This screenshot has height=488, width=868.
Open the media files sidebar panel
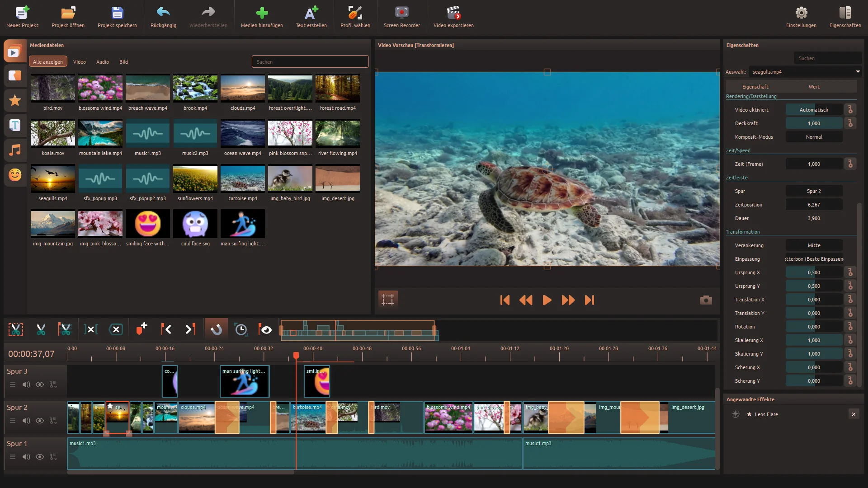tap(14, 52)
